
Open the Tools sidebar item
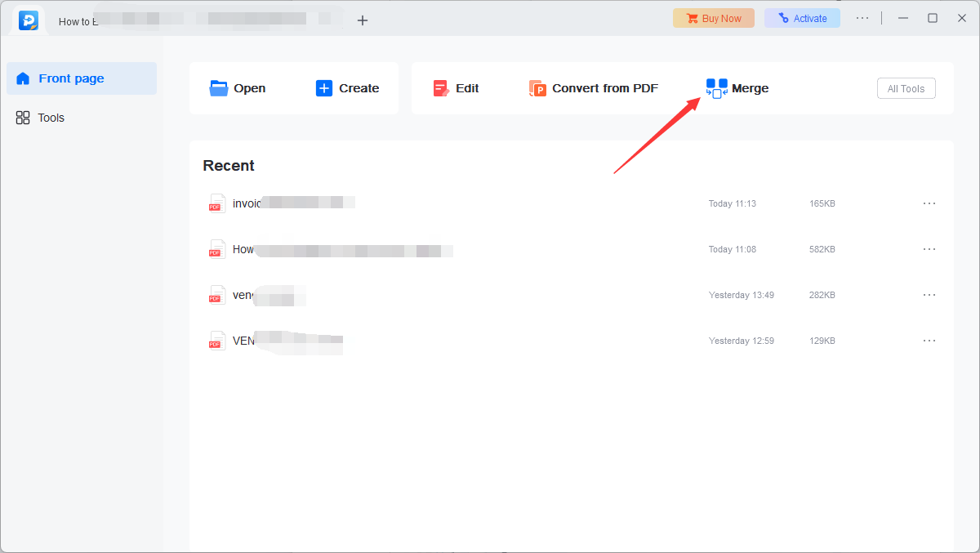pyautogui.click(x=82, y=118)
